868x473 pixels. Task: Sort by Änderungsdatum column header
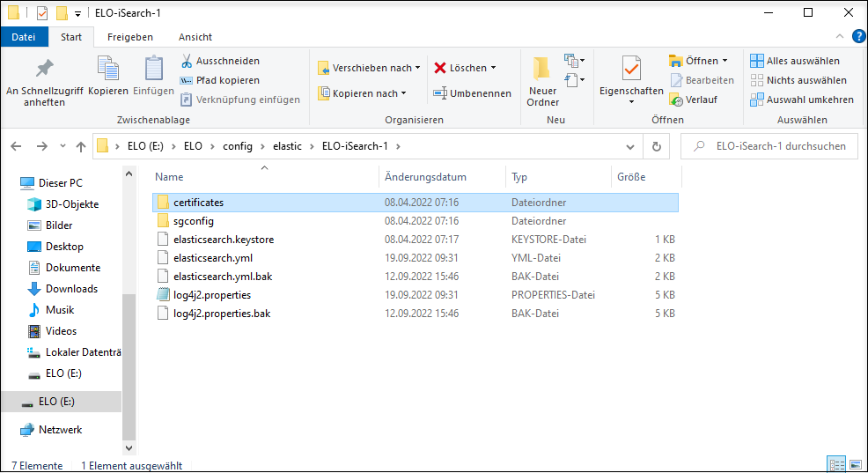click(x=442, y=177)
